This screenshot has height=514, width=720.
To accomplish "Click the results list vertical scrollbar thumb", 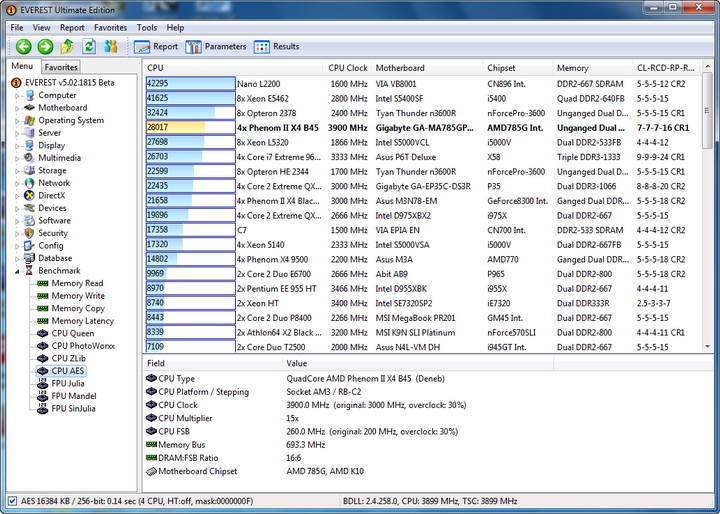I will [x=707, y=112].
